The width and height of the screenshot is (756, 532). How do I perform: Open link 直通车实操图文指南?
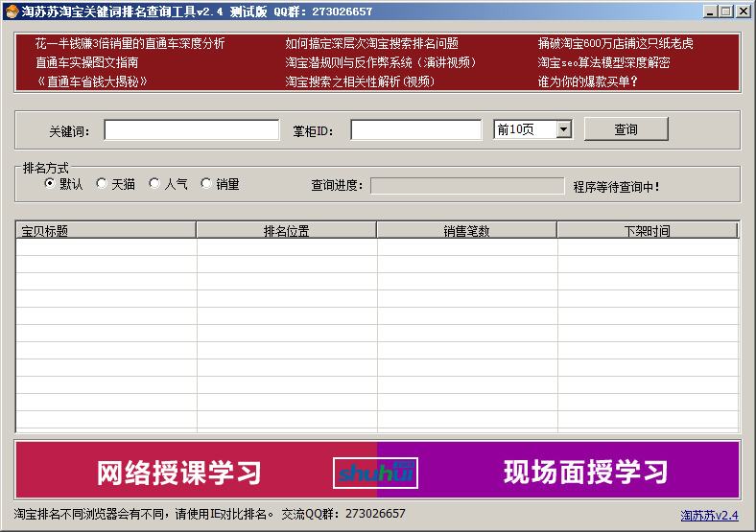[x=87, y=62]
